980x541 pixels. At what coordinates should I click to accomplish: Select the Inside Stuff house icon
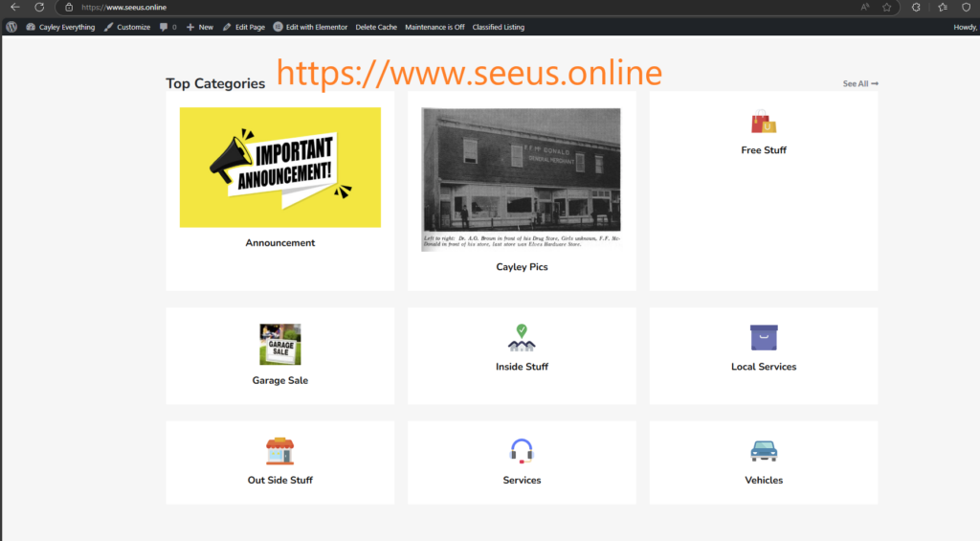[522, 338]
